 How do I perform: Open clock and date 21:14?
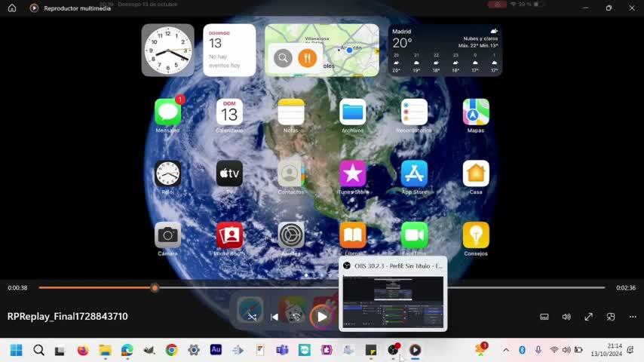tap(606, 350)
